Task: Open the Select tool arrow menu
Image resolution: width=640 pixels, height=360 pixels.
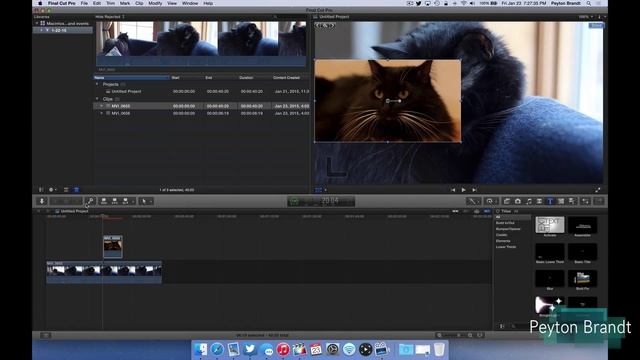Action: point(146,201)
